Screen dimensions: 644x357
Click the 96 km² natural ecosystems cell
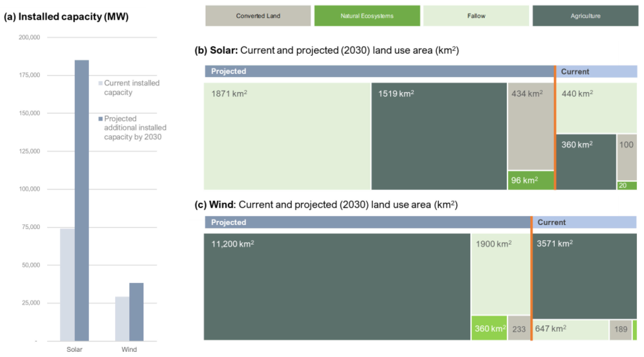tap(531, 180)
